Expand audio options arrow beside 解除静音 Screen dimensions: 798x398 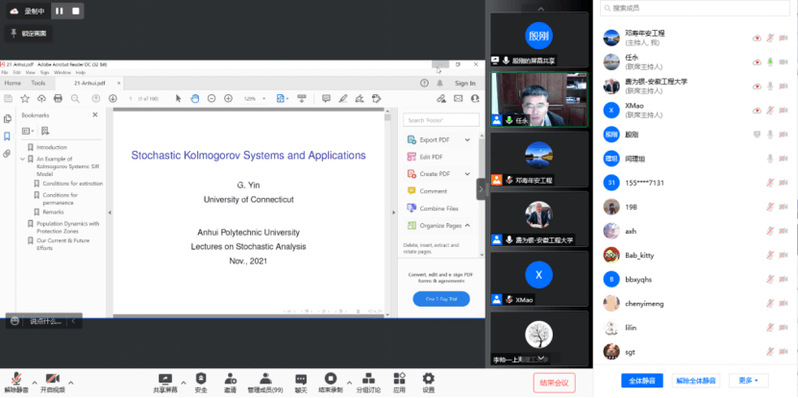(35, 383)
